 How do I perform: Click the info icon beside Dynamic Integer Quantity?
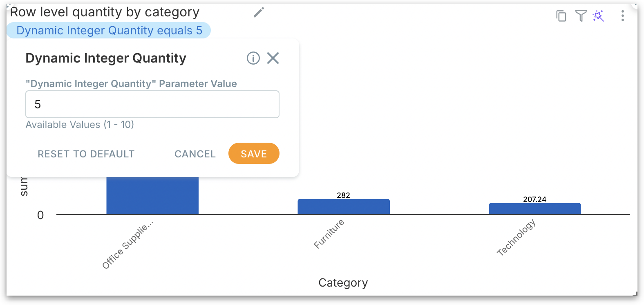tap(253, 58)
